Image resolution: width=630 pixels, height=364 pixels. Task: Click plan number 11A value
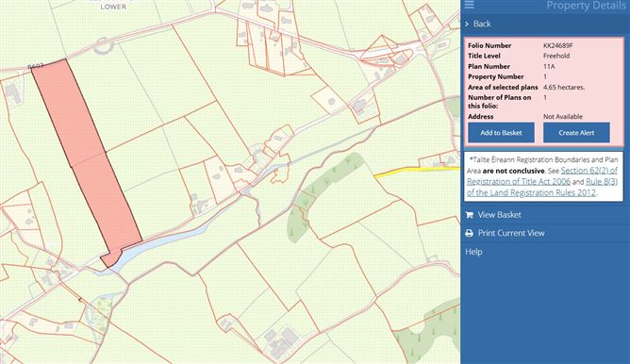click(549, 66)
